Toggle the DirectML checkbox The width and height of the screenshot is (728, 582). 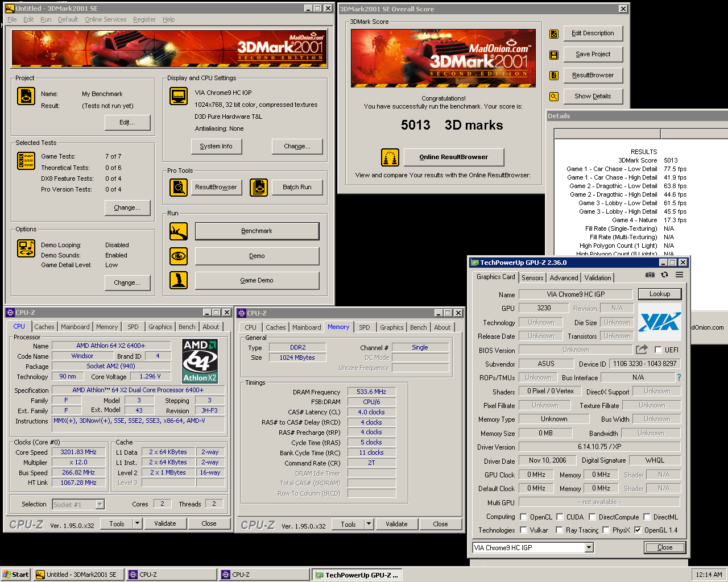point(647,517)
